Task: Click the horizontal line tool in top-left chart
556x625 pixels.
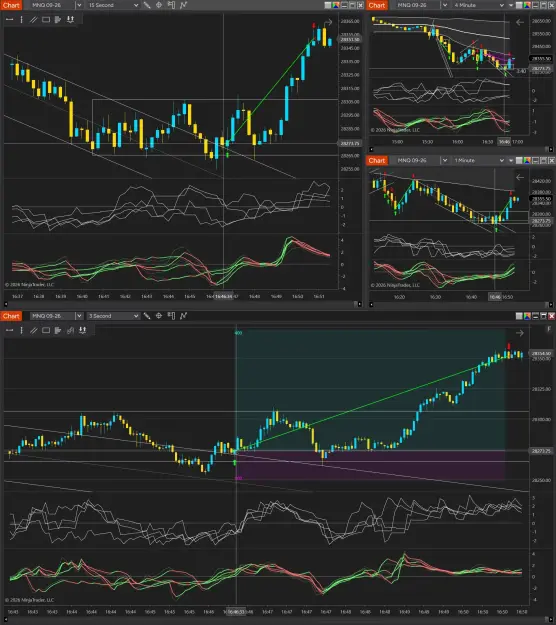Action: tap(10, 19)
